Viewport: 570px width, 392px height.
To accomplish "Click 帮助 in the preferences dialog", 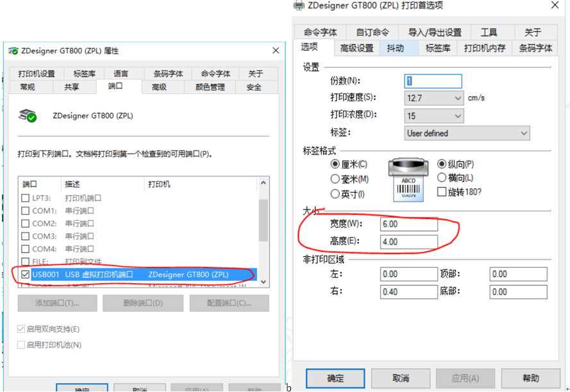I will (531, 379).
